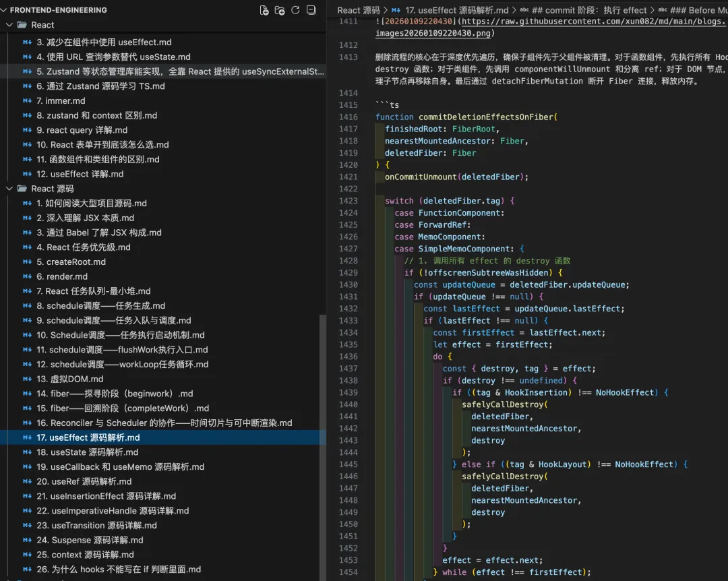Open 15. fiber——回溯阶段（completeWork）.md
The height and width of the screenshot is (581, 728).
(x=163, y=408)
